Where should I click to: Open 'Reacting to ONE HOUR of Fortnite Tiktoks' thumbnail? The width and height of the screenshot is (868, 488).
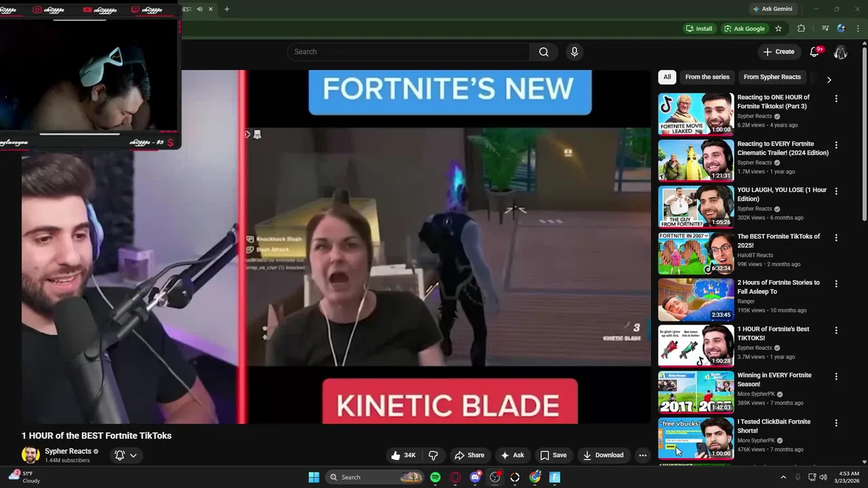[x=696, y=114]
